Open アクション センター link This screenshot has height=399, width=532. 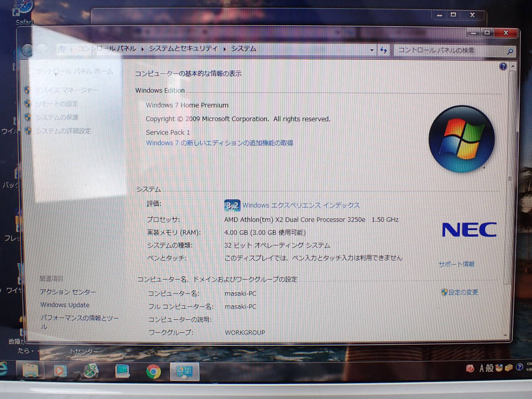pyautogui.click(x=68, y=292)
